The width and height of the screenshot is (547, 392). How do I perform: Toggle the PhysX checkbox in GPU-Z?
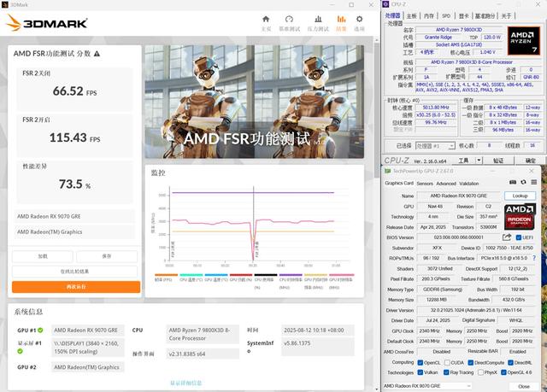point(480,372)
